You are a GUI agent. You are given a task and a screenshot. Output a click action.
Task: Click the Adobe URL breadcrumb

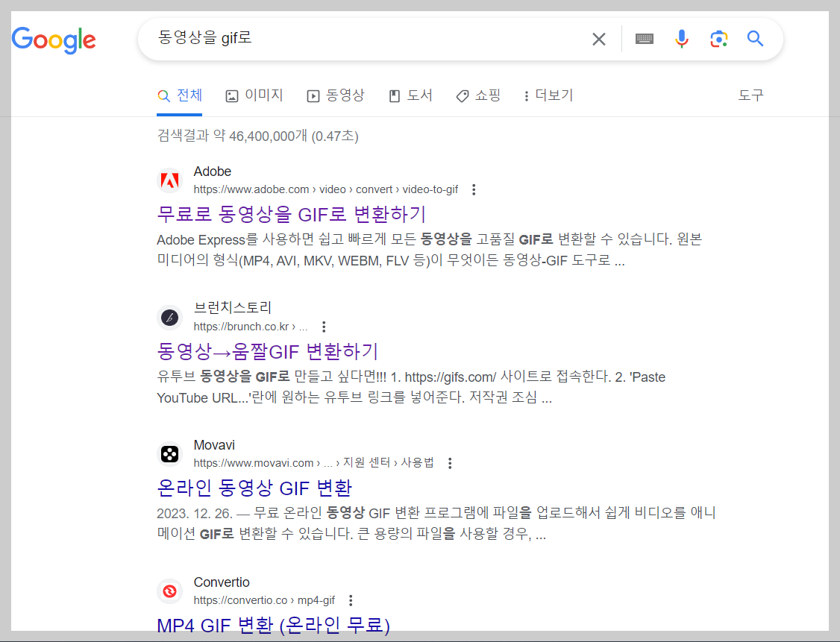pos(326,189)
